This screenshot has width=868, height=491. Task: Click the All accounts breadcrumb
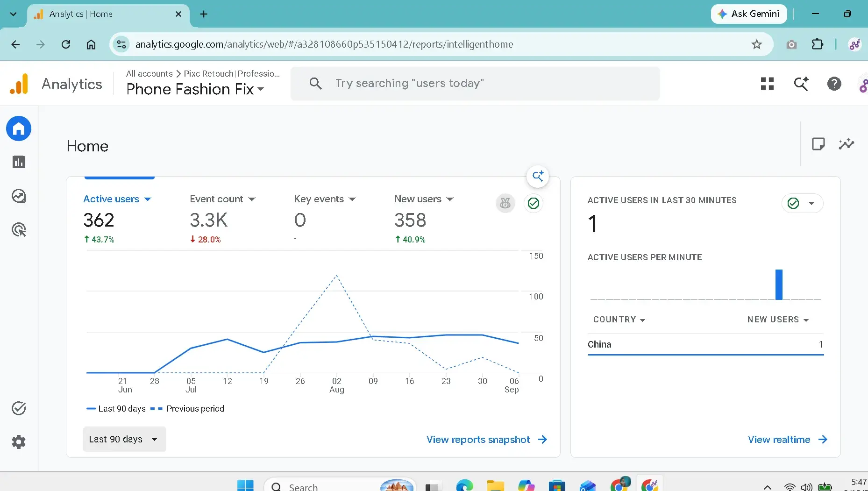[x=149, y=74]
